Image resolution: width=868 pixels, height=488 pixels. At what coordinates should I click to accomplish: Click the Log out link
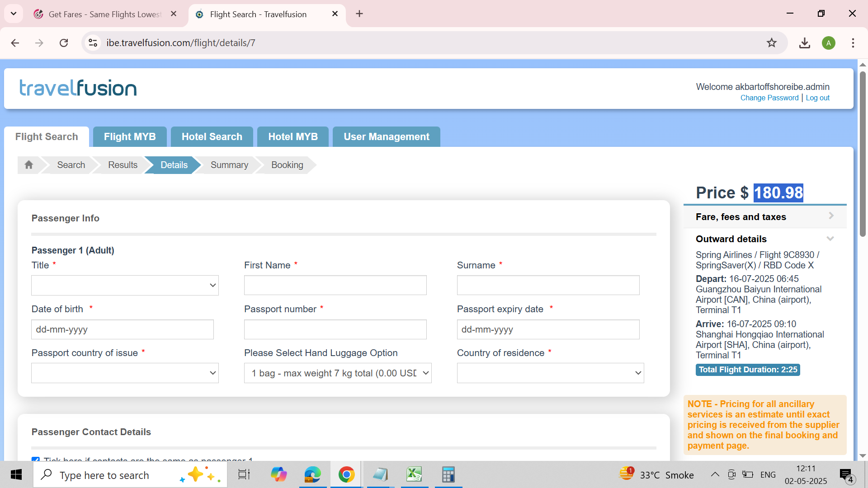tap(817, 98)
